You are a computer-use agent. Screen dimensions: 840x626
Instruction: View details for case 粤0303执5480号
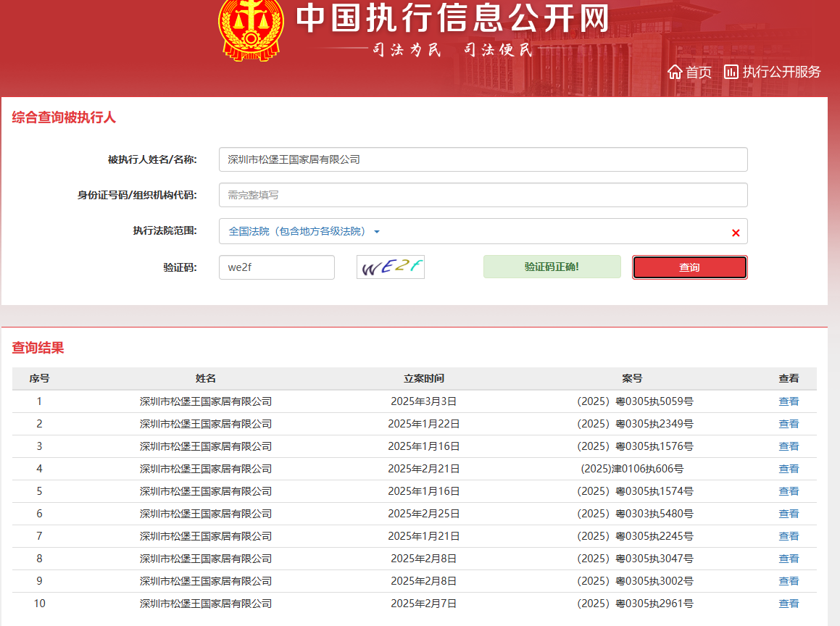(789, 514)
